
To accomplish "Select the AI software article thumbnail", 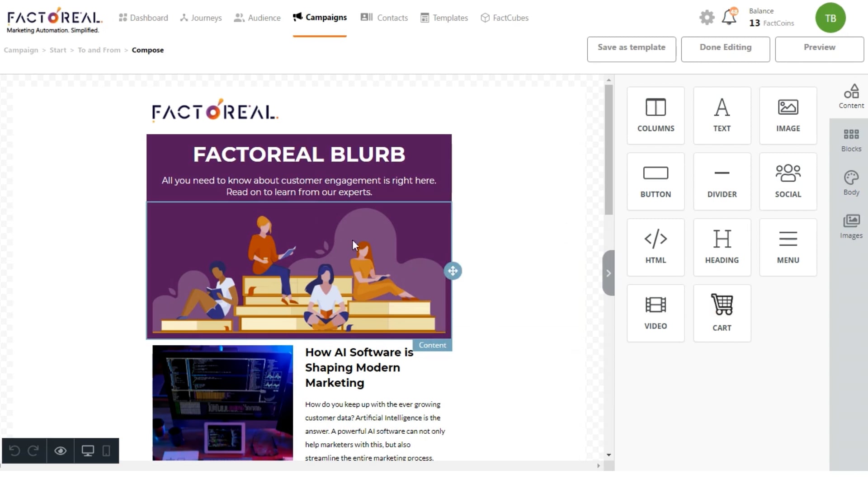I will 222,403.
